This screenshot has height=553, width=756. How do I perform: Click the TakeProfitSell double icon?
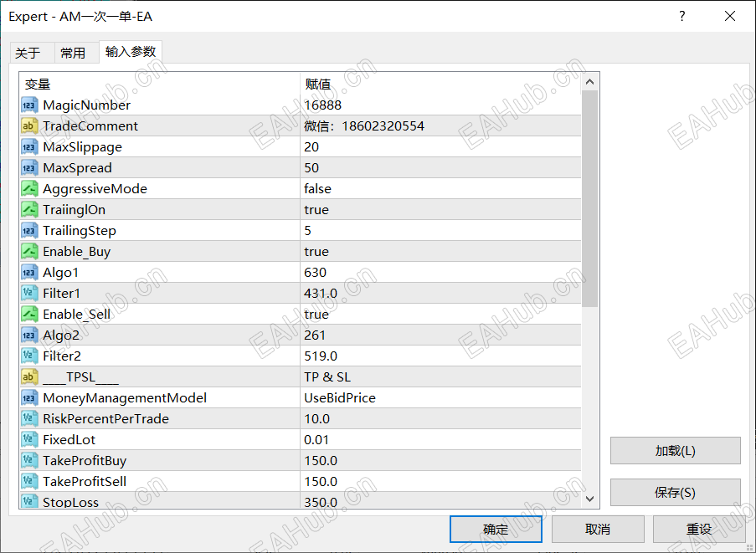(x=29, y=481)
